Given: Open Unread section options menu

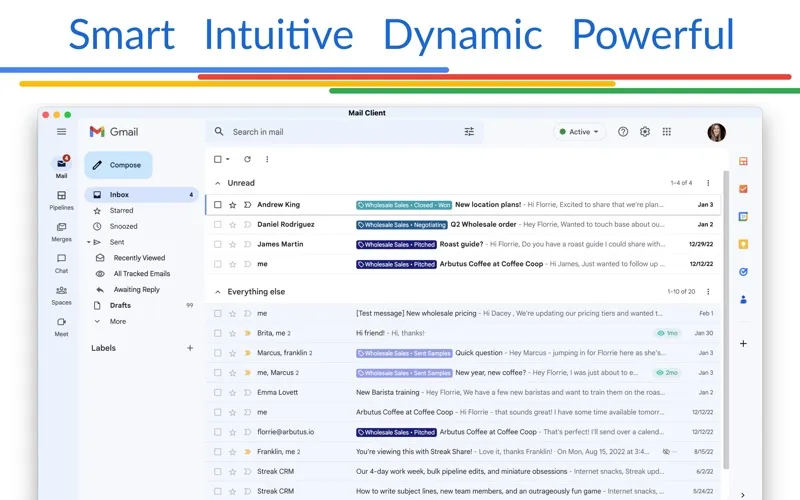Looking at the screenshot, I should 708,183.
